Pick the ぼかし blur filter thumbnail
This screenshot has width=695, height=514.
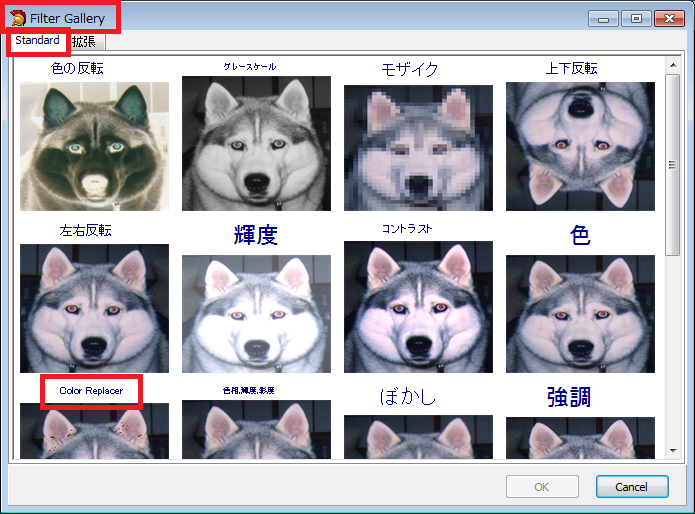click(x=418, y=437)
